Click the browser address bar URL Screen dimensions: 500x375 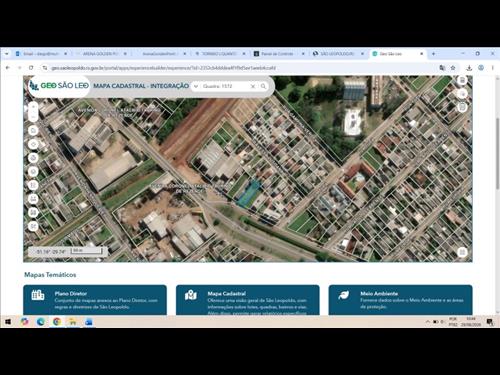(x=163, y=68)
